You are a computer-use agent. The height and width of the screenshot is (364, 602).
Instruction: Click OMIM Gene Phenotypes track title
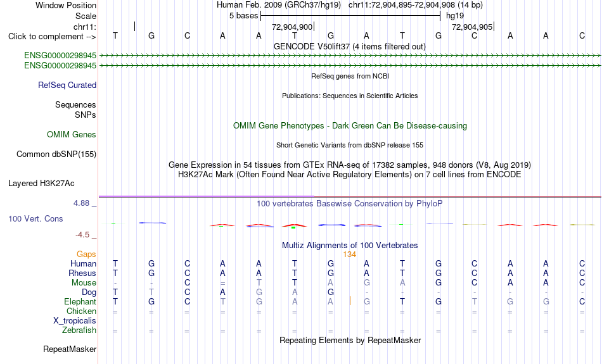tap(350, 126)
